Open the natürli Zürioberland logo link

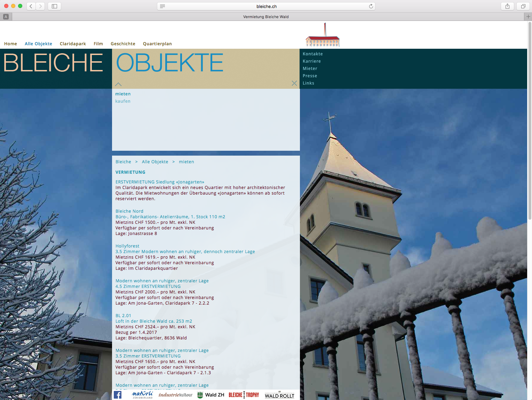click(143, 394)
